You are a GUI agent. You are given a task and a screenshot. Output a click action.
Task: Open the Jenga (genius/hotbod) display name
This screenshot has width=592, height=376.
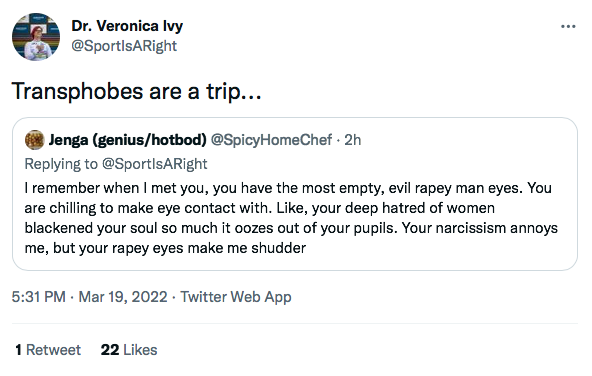point(128,140)
